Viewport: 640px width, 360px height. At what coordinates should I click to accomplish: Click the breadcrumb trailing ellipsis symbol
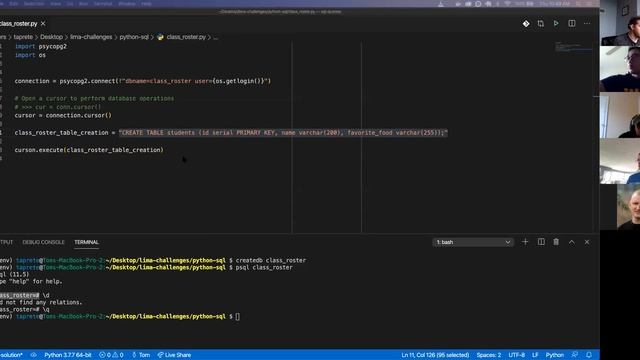216,37
